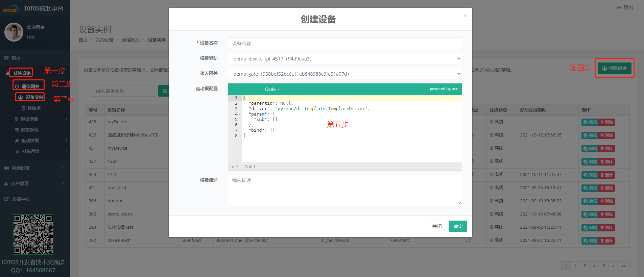The image size is (644, 277).
Task: Click the 创建设备 button on page
Action: (614, 68)
